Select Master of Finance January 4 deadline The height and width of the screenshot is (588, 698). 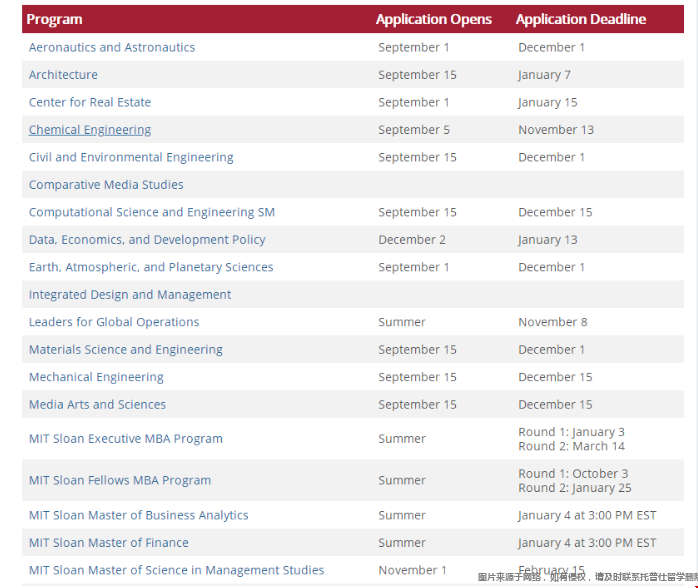587,543
